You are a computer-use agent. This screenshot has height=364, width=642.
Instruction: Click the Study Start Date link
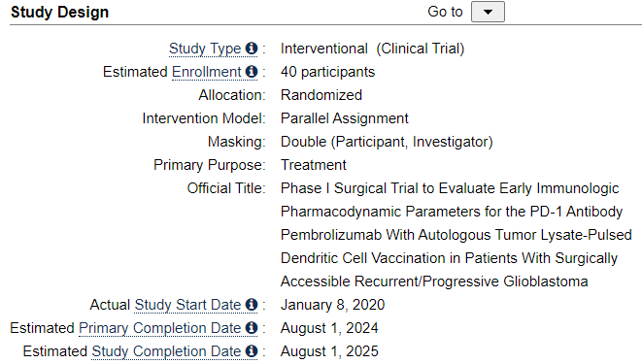(187, 305)
